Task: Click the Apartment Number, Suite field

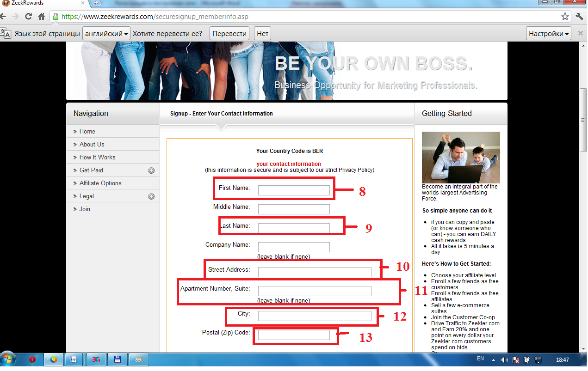Action: tap(315, 291)
